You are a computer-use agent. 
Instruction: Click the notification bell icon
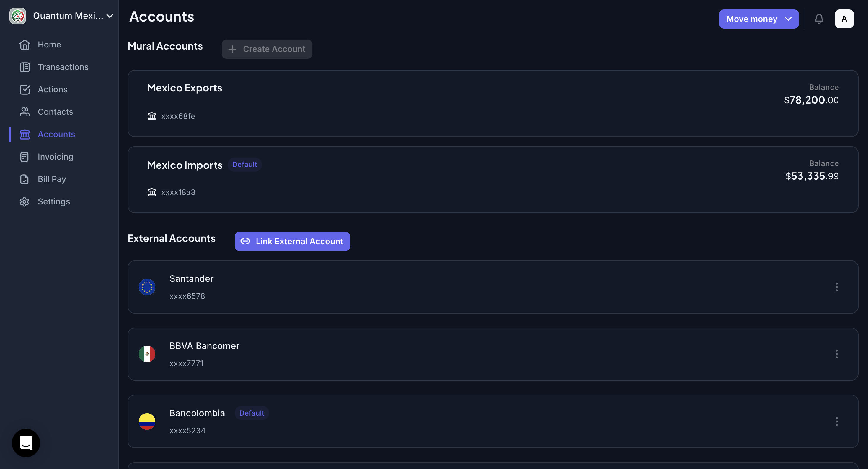819,19
